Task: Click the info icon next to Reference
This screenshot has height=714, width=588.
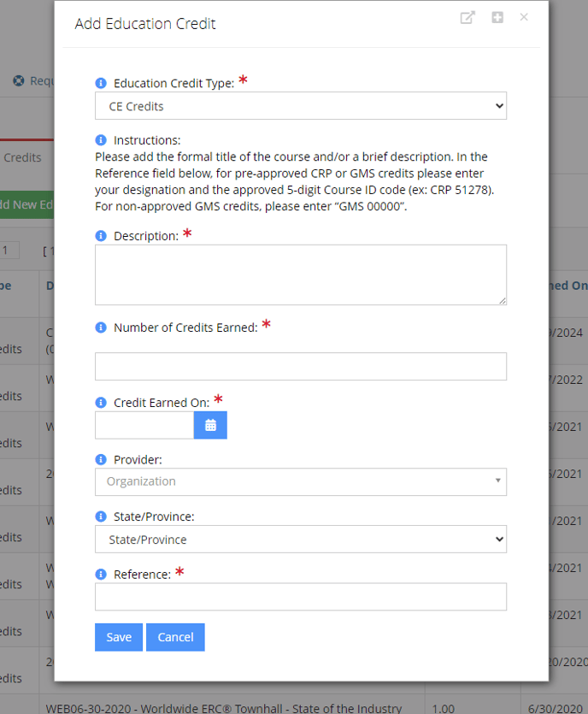Action: pos(101,575)
